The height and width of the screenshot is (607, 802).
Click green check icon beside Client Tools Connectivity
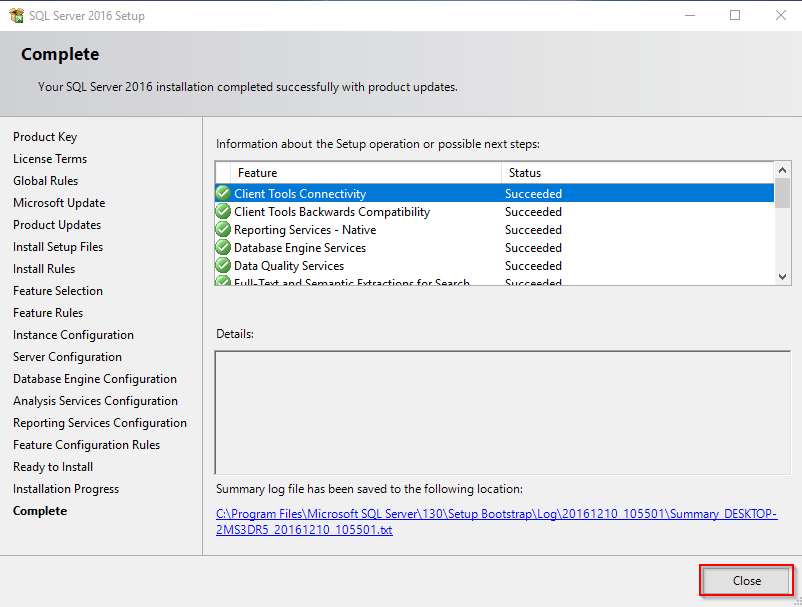[x=223, y=193]
